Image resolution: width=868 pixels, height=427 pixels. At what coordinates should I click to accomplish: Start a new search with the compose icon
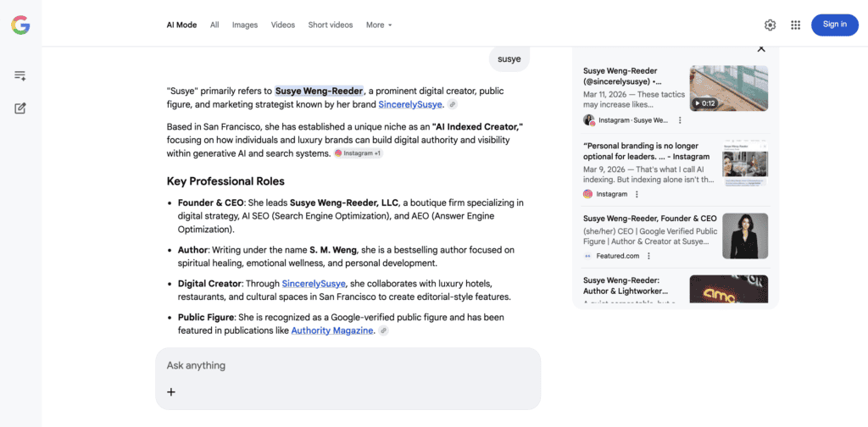click(x=20, y=108)
